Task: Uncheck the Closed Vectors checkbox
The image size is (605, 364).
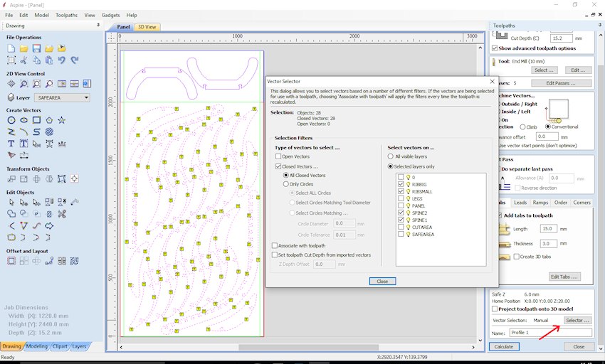Action: 278,166
